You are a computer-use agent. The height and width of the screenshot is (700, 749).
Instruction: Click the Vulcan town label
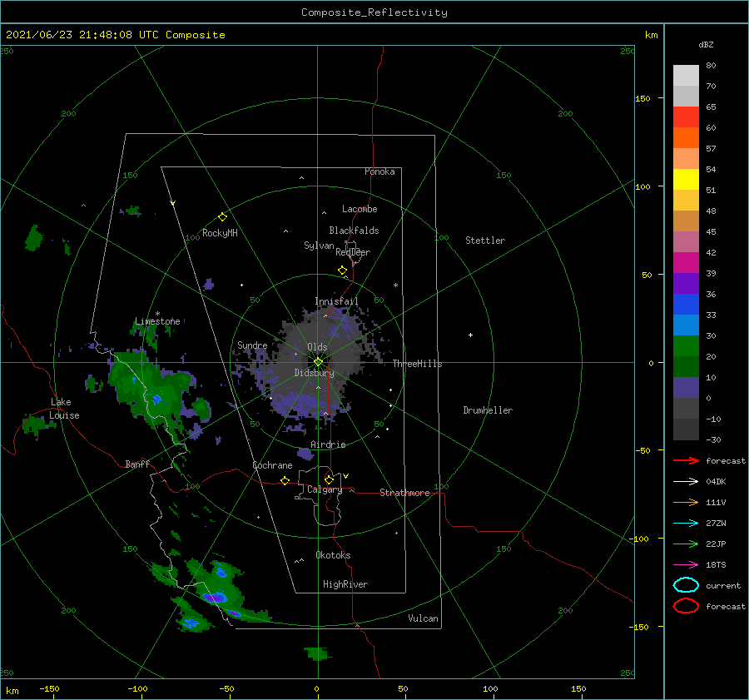click(424, 618)
